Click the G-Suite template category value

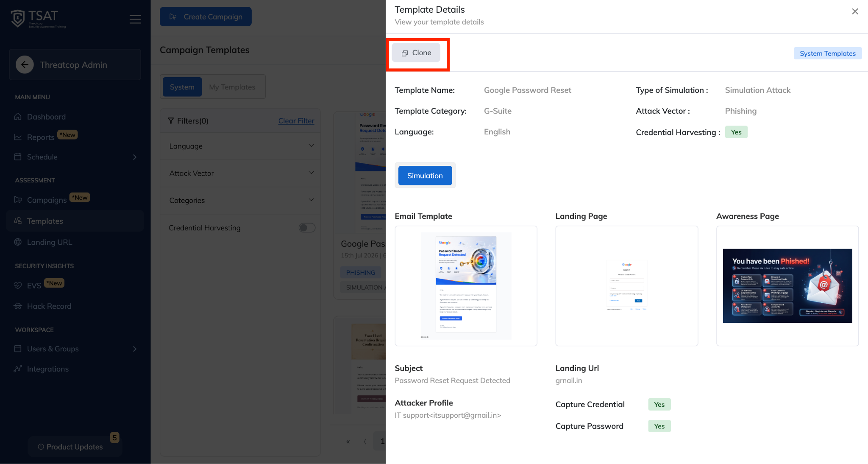pos(498,111)
